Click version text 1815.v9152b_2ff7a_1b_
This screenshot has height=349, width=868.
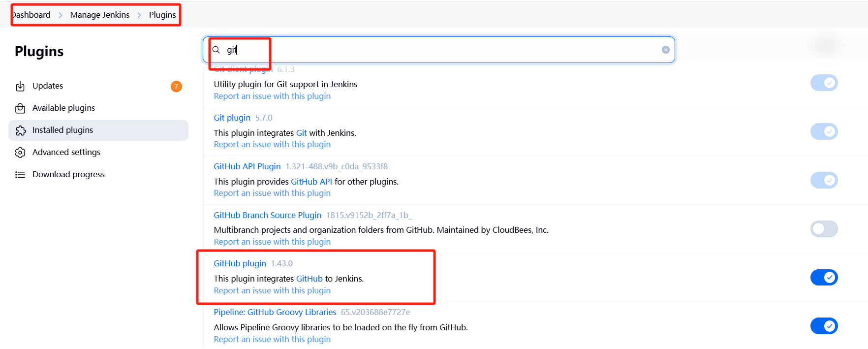point(369,215)
